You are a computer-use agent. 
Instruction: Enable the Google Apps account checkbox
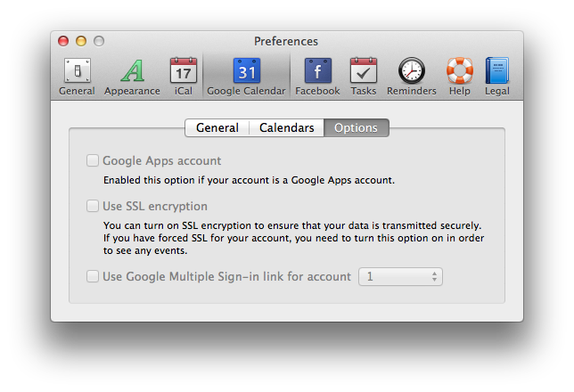(x=93, y=161)
